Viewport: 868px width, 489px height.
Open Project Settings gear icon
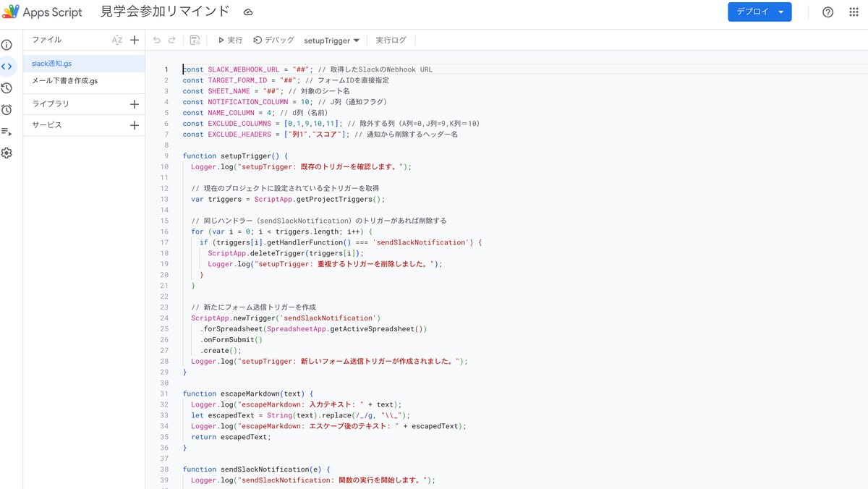pyautogui.click(x=7, y=153)
